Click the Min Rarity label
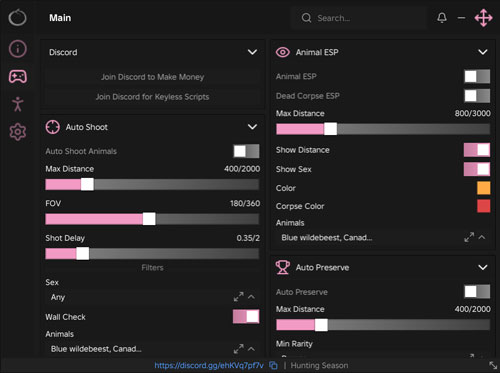The image size is (500, 373). [294, 344]
